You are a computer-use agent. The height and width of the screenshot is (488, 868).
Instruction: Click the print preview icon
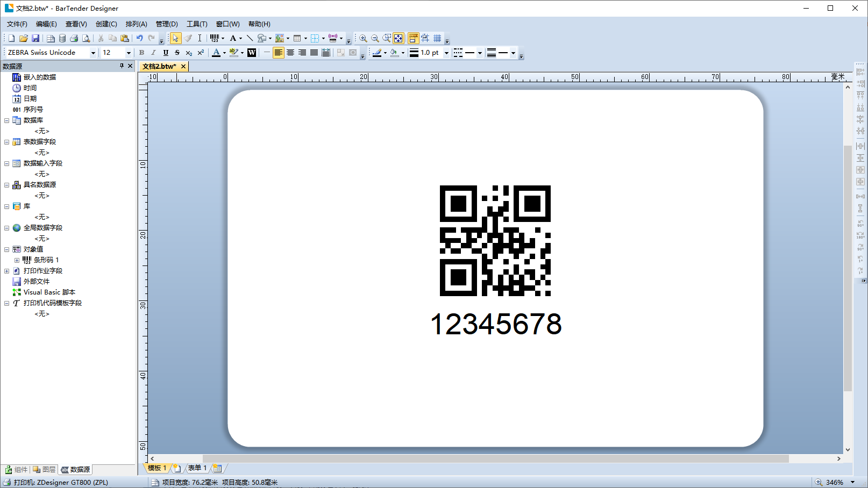pyautogui.click(x=86, y=38)
